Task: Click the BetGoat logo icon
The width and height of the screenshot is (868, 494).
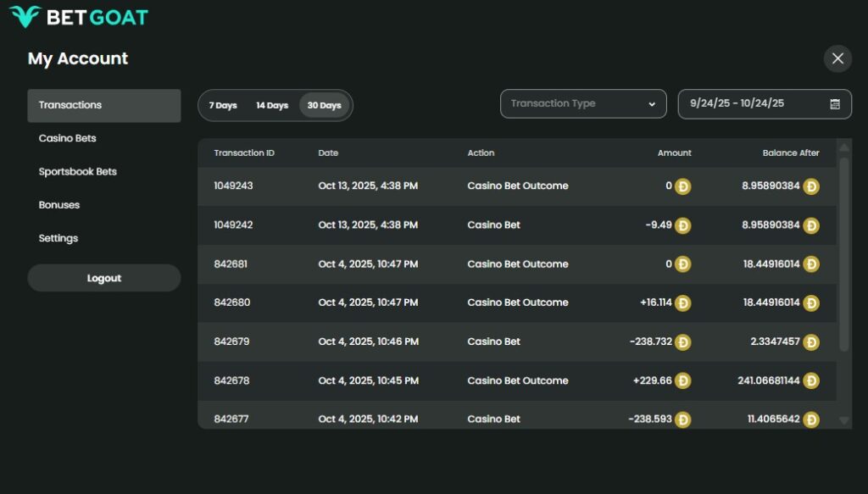Action: (25, 17)
